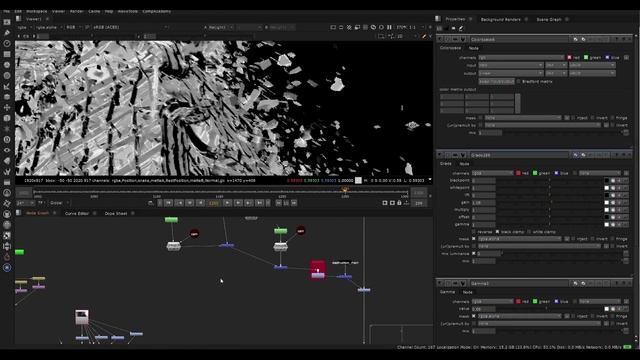Toggle the white clamp checkbox in Grade
640x360 pixels.
click(529, 232)
